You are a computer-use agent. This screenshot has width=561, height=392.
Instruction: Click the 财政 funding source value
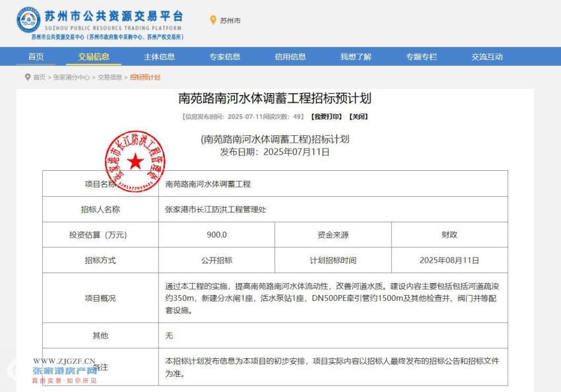449,235
